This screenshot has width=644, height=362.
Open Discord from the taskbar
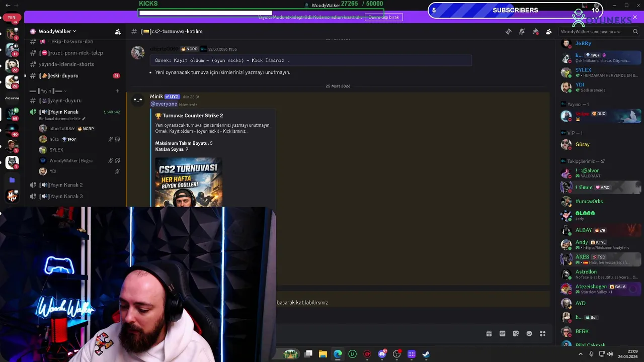click(382, 354)
